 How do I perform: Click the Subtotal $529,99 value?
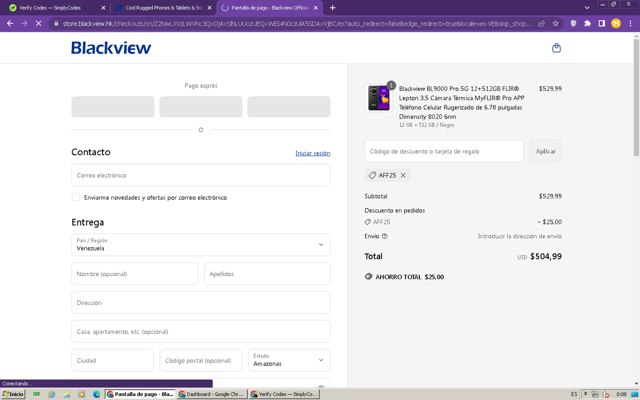[x=550, y=196]
